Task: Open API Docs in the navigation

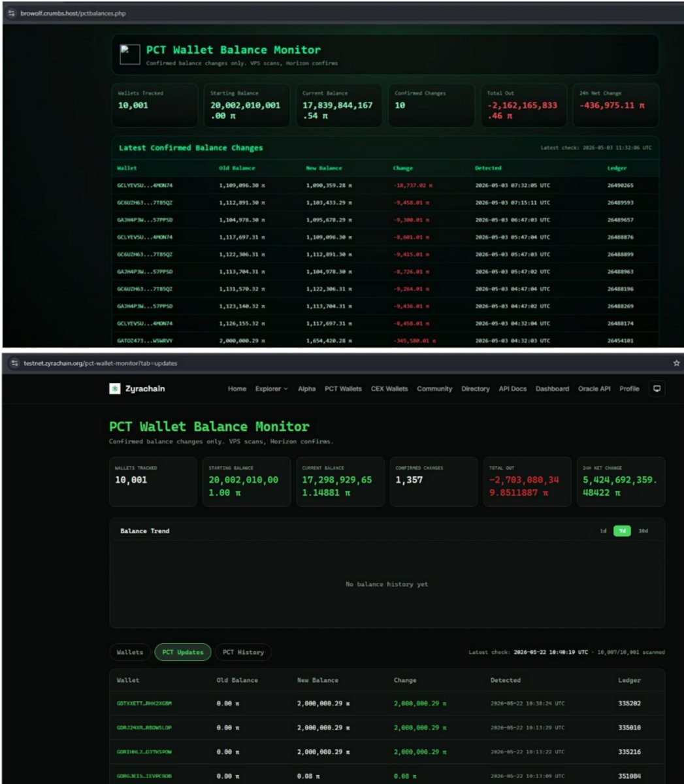Action: coord(513,389)
